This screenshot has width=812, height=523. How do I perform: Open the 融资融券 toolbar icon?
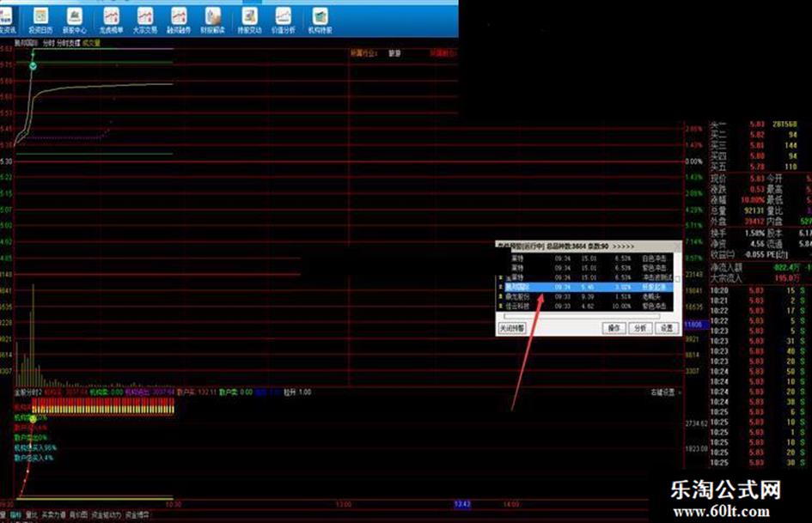[x=179, y=17]
